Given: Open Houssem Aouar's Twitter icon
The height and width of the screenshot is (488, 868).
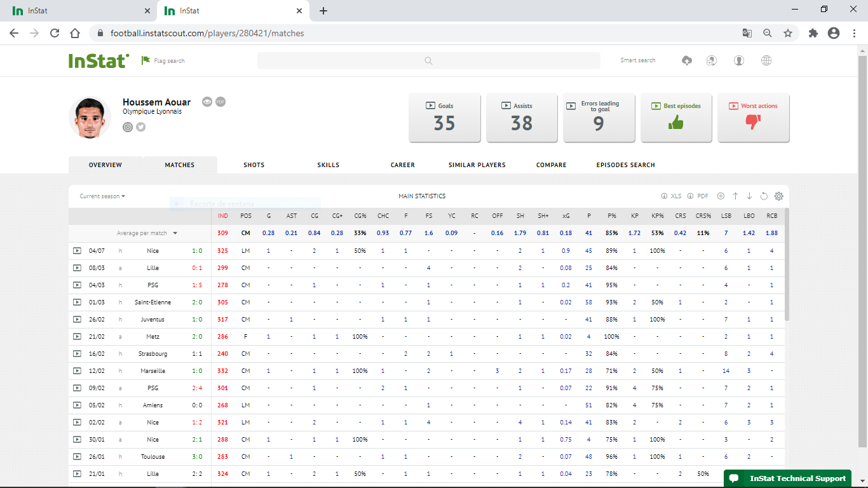Looking at the screenshot, I should (141, 127).
